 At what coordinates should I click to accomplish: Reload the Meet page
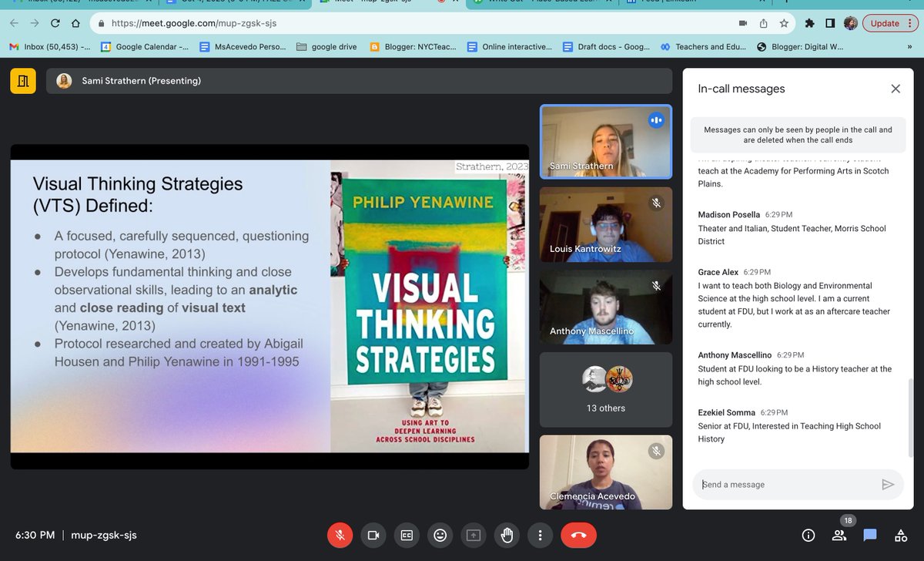pos(55,23)
